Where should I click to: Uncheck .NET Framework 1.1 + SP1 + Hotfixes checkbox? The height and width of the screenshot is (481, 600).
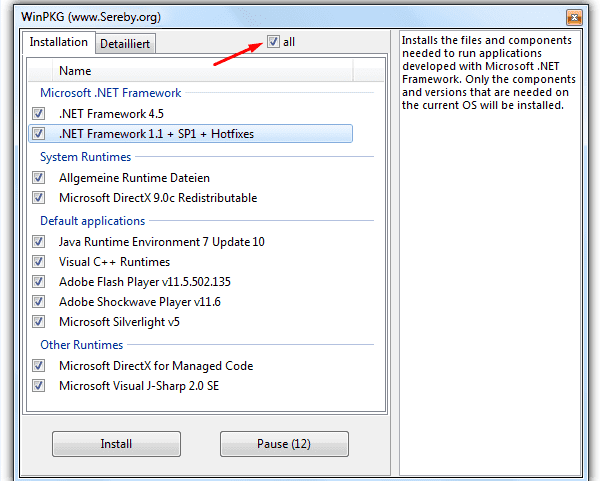click(38, 134)
